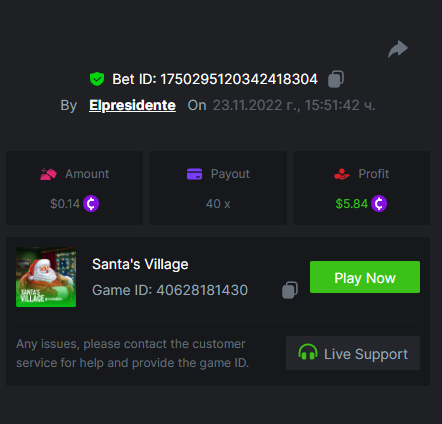Click the pink Amount icon

pyautogui.click(x=48, y=174)
